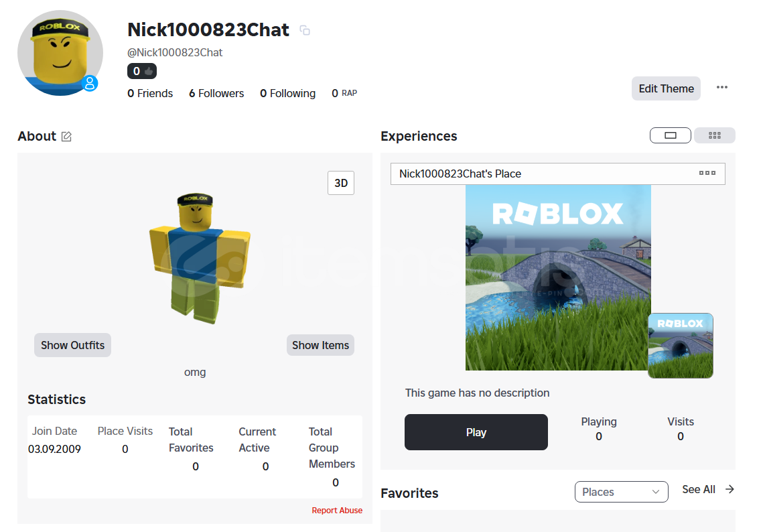The image size is (763, 532).
Task: Click the Show Outfits button
Action: (x=72, y=345)
